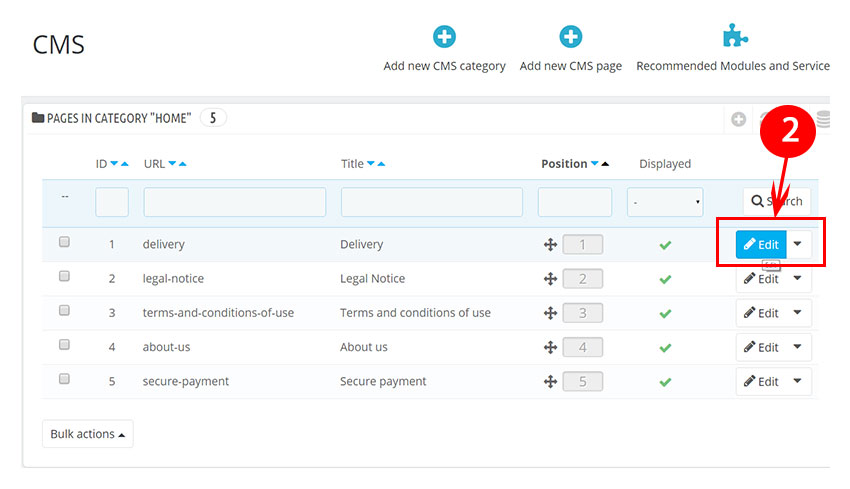Grab the move handle for Delivery row

tap(550, 245)
